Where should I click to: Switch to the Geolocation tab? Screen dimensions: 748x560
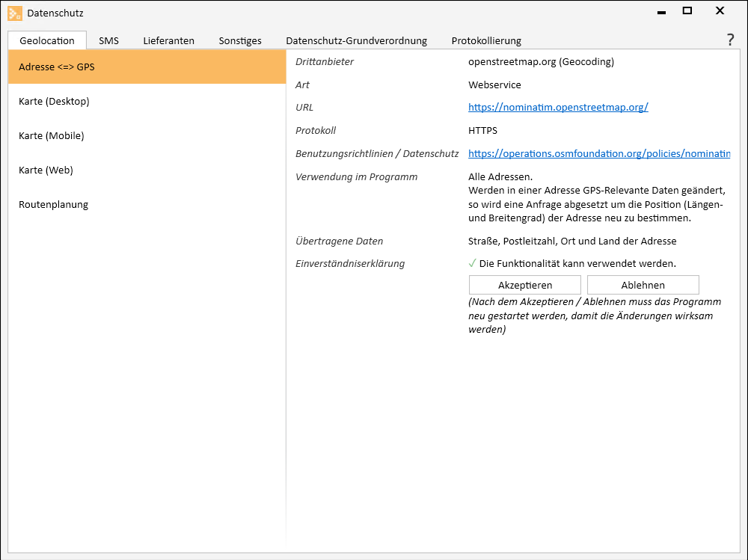click(47, 41)
